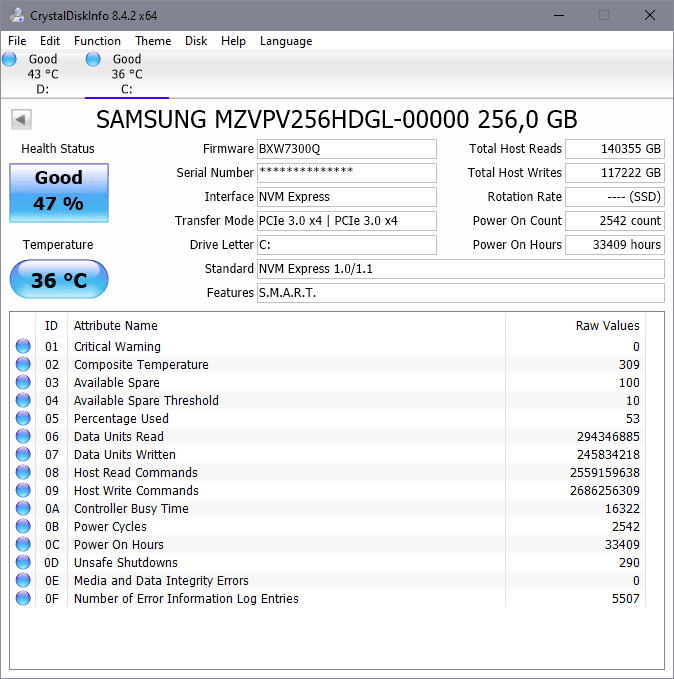Click status orb for Critical Warning row
Viewport: 674px width, 679px height.
click(23, 346)
